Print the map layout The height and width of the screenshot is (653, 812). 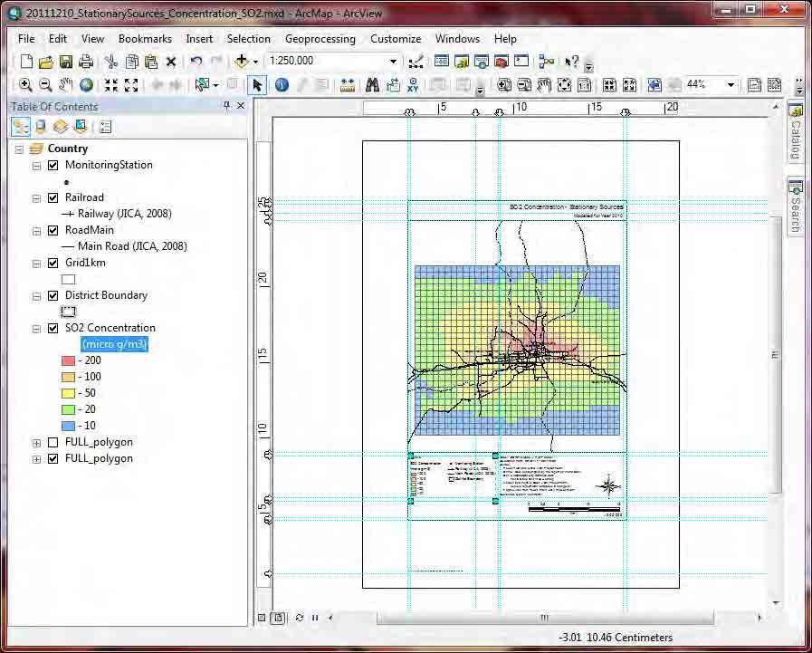[85, 62]
